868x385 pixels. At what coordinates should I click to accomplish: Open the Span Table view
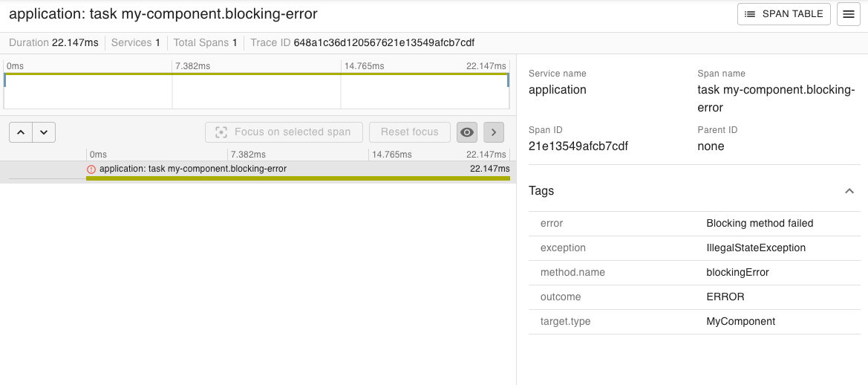[x=784, y=14]
